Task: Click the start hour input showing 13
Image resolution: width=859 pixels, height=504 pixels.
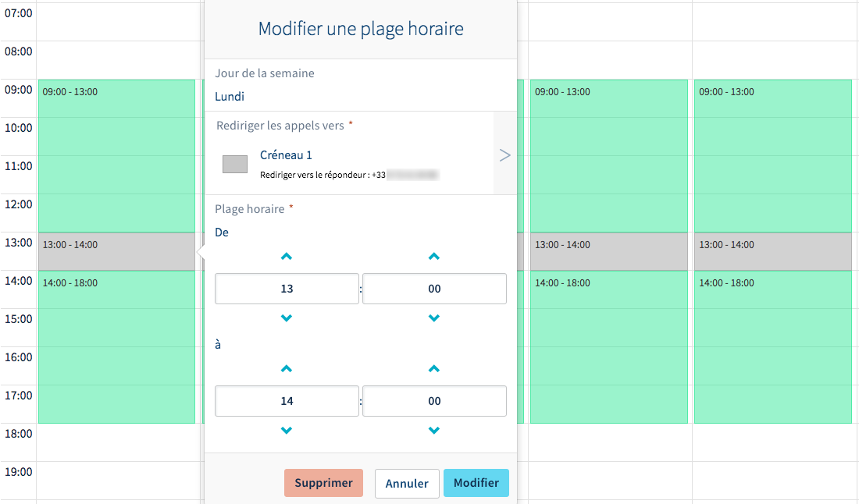Action: pos(287,288)
